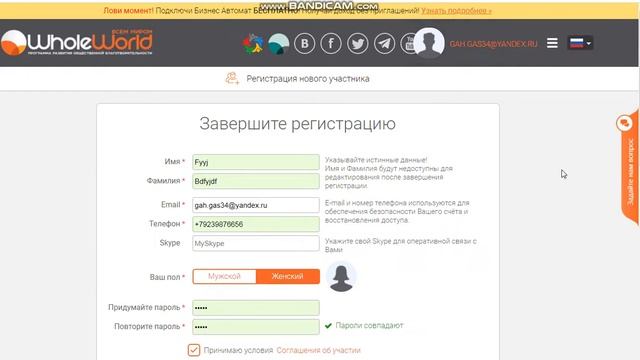The image size is (640, 360).
Task: Click into the Имя input field
Action: pyautogui.click(x=256, y=162)
